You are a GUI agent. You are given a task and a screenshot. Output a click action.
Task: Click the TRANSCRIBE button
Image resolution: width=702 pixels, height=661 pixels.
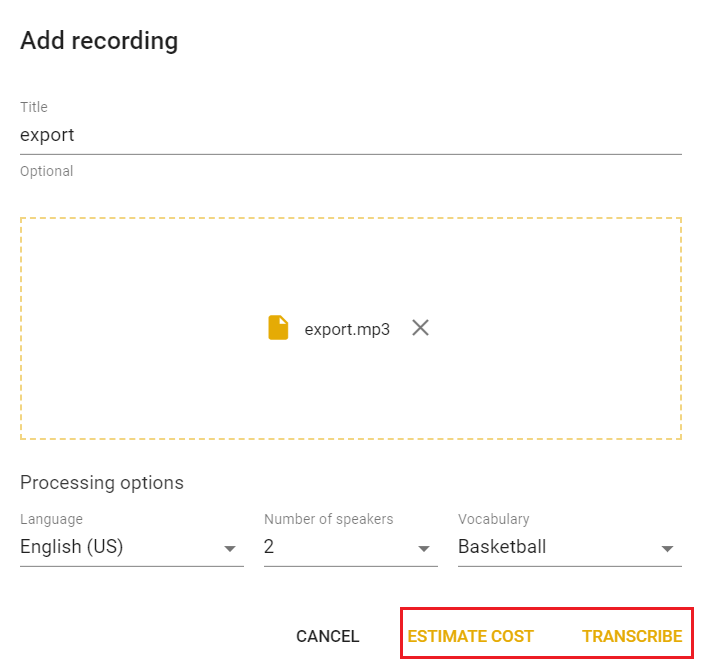click(x=632, y=636)
